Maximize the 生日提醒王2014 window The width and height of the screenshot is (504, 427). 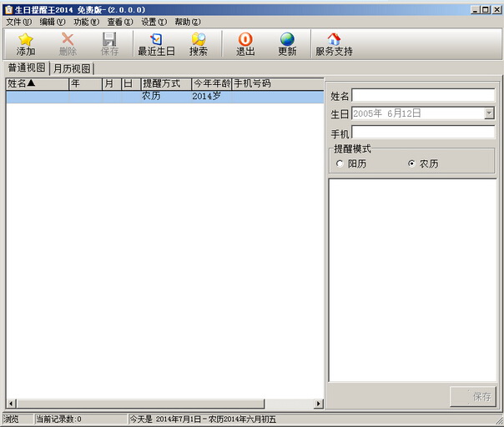(486, 10)
